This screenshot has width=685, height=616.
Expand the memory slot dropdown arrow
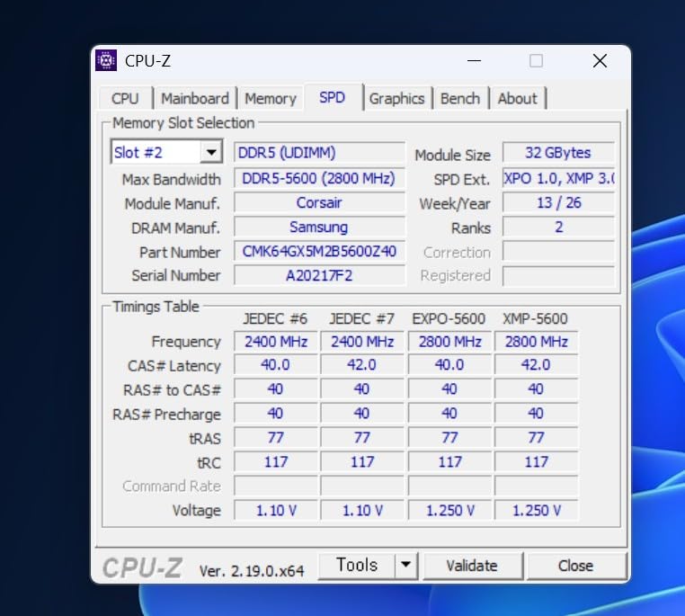click(x=211, y=153)
